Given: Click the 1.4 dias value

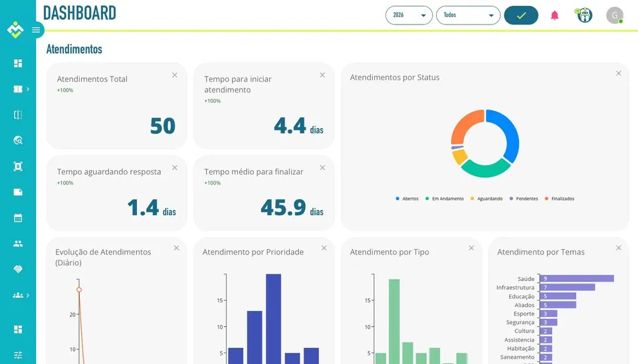Looking at the screenshot, I should click(x=152, y=207).
